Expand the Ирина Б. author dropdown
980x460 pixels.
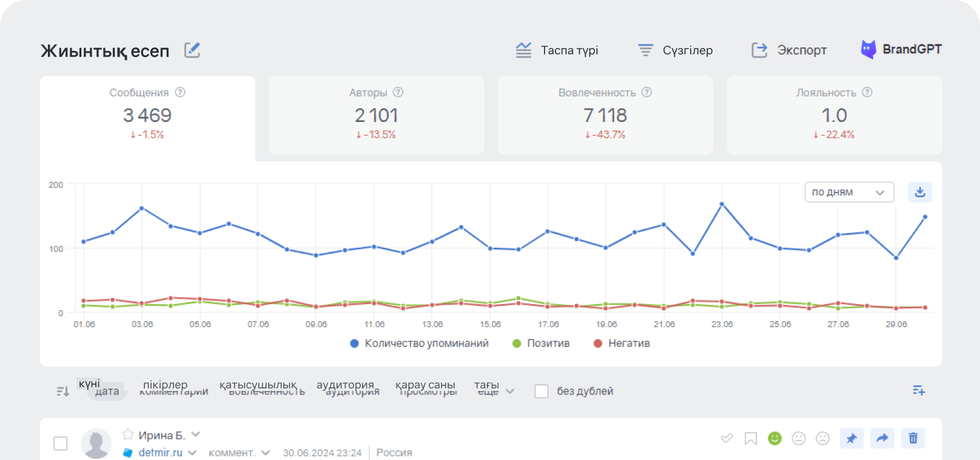click(x=195, y=435)
